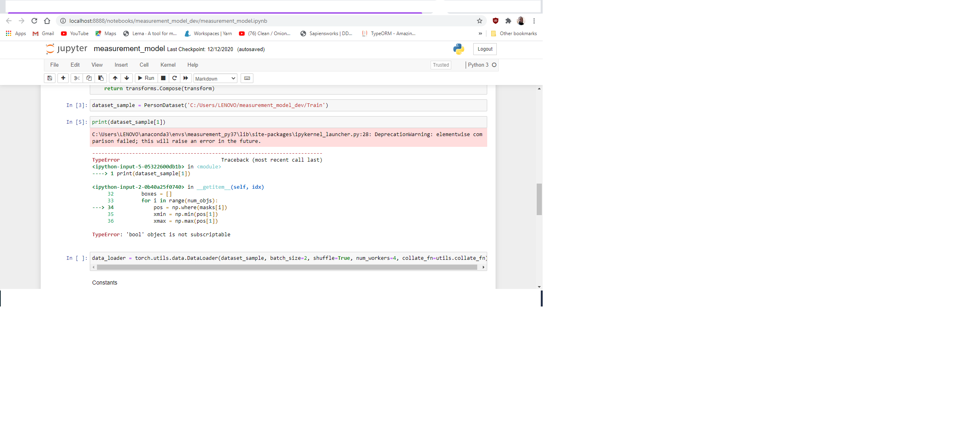Run the current cell
The width and height of the screenshot is (980, 431).
(146, 78)
